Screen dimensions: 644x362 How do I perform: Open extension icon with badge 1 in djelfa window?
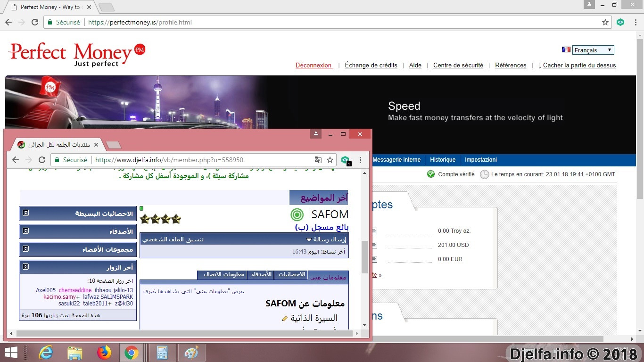[x=346, y=160]
